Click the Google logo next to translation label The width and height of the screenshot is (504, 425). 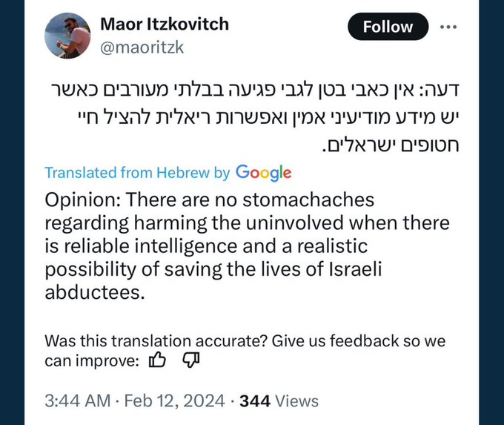263,172
